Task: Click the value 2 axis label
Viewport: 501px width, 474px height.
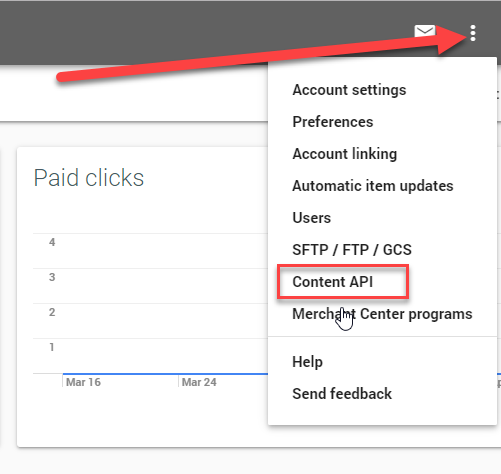Action: pos(52,312)
